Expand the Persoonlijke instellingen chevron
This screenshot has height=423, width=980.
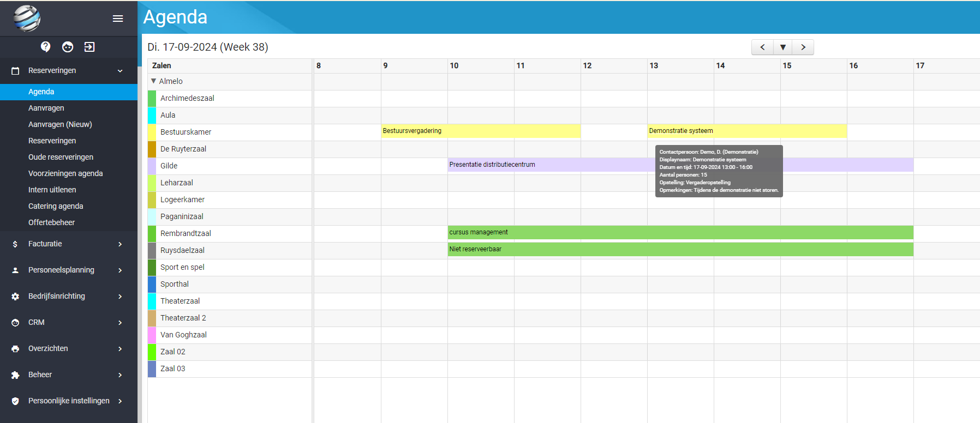point(120,401)
